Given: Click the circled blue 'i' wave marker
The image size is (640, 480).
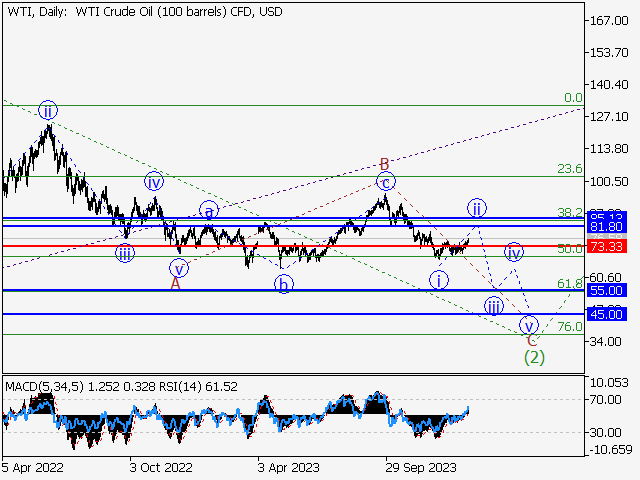Looking at the screenshot, I should [439, 280].
